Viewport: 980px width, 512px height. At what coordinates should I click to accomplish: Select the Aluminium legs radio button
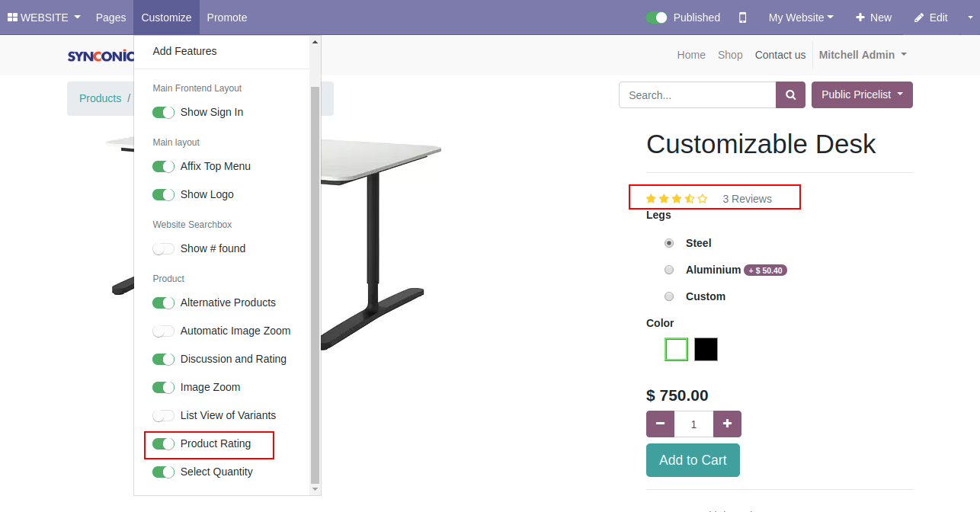(x=669, y=270)
